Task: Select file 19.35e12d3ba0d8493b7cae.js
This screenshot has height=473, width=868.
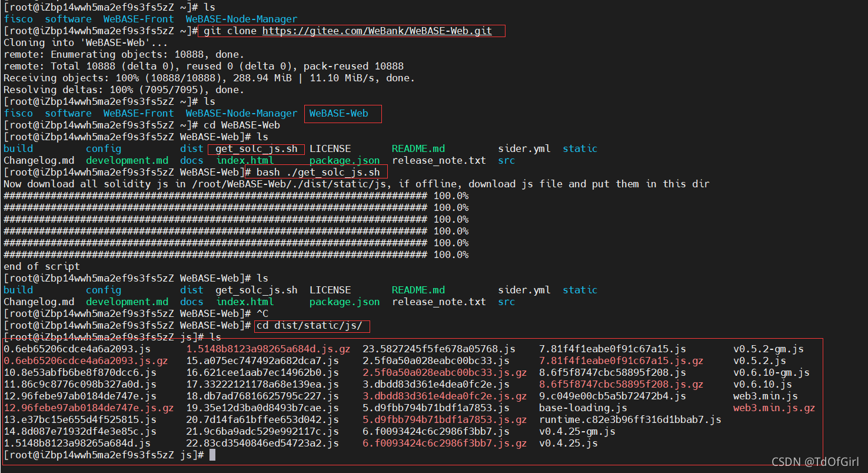Action: (x=262, y=408)
